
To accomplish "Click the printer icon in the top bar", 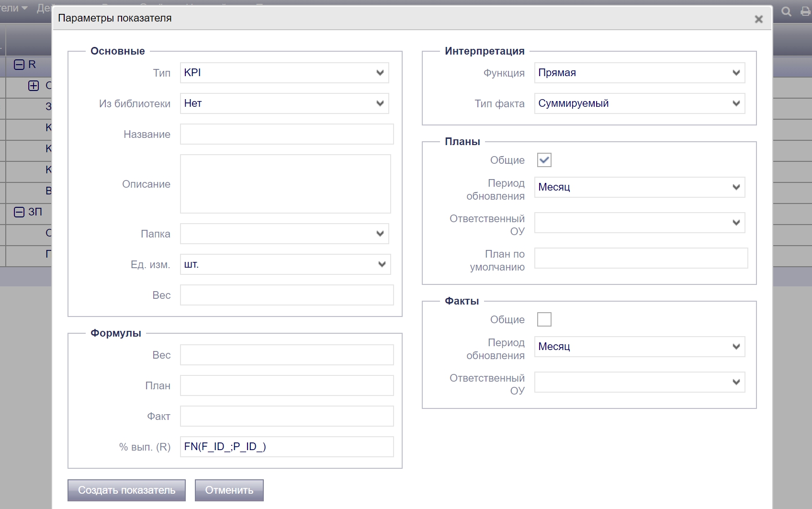I will tap(805, 11).
